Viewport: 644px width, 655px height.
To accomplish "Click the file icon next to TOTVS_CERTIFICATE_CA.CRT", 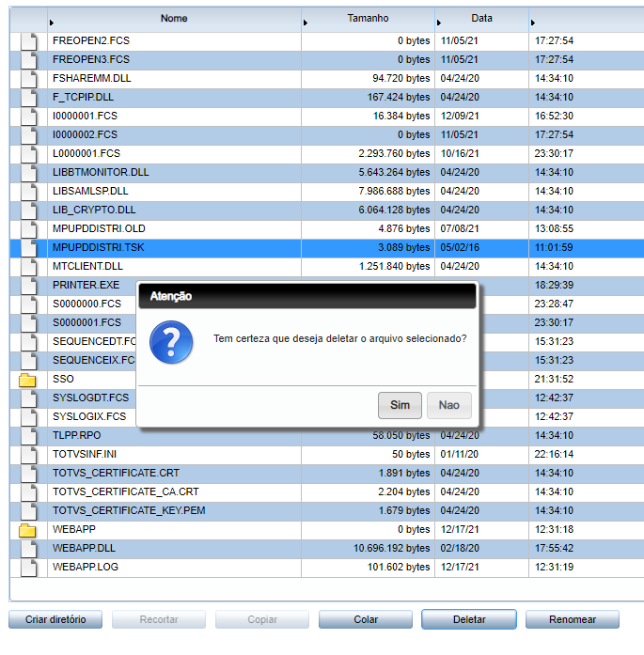I will coord(28,492).
